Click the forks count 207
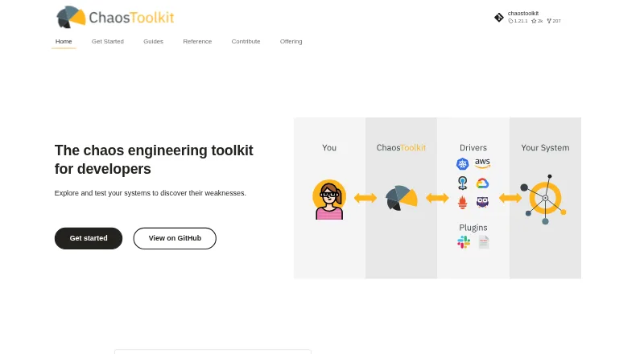Image resolution: width=644 pixels, height=354 pixels. pos(554,21)
